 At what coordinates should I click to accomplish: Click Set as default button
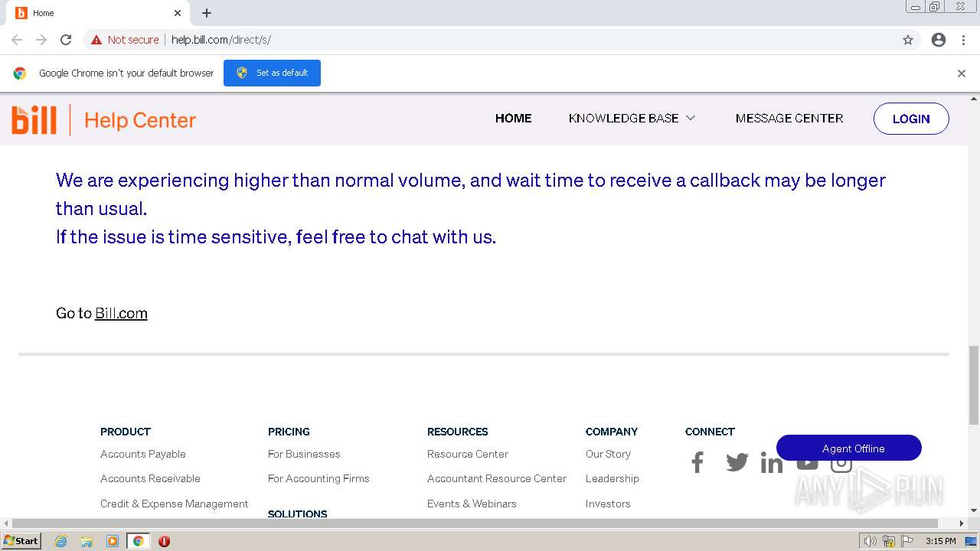pyautogui.click(x=272, y=73)
